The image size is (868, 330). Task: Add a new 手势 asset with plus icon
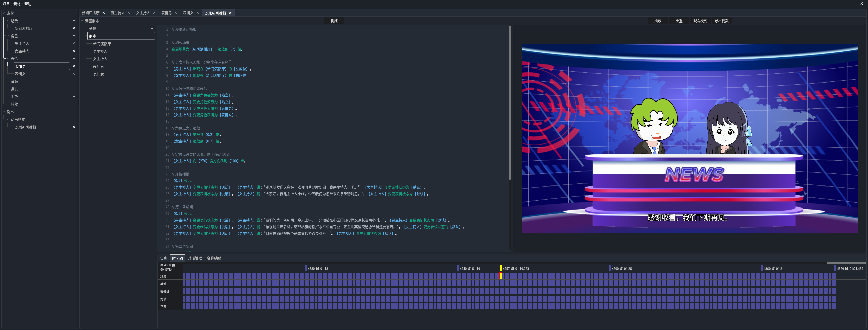tap(74, 96)
